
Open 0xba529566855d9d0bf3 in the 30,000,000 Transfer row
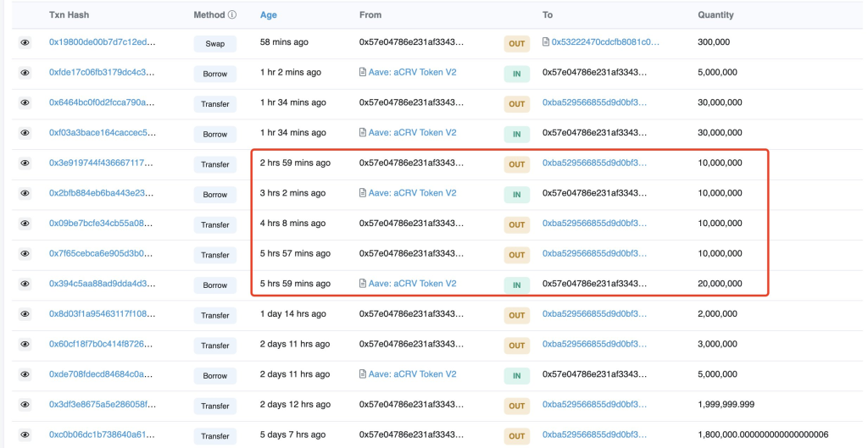(594, 102)
